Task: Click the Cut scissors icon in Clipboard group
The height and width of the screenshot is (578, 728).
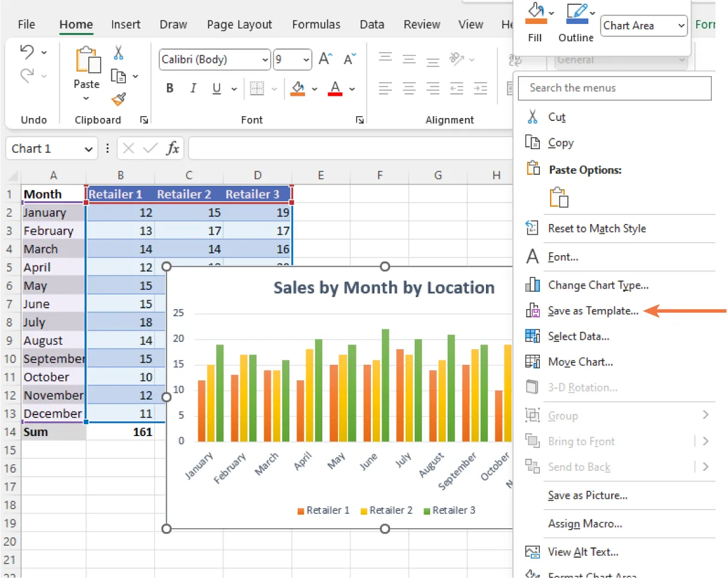Action: (118, 53)
